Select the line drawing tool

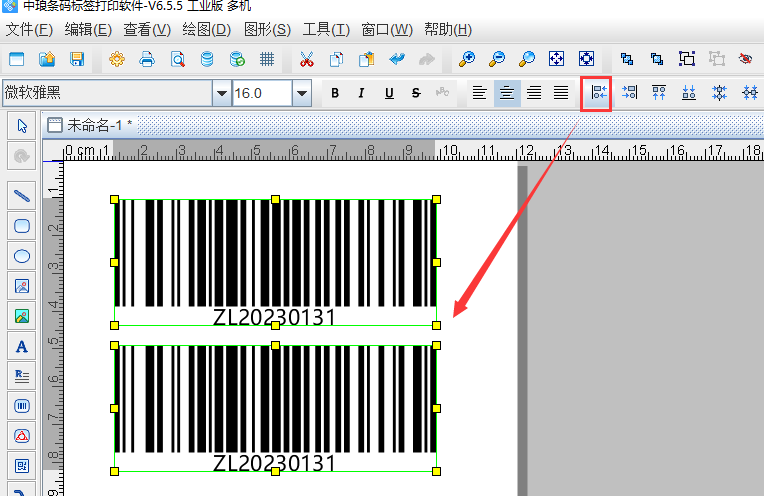22,194
